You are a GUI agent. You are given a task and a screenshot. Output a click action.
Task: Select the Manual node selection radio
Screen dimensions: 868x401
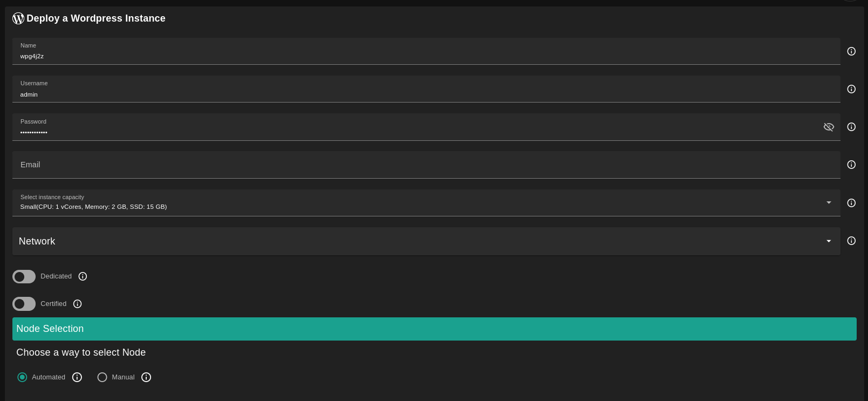(x=102, y=377)
